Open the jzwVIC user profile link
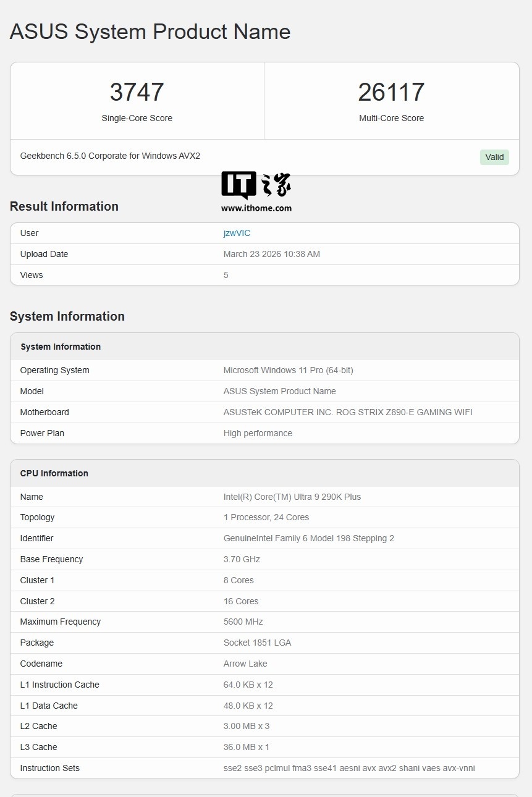The width and height of the screenshot is (532, 797). [x=237, y=233]
